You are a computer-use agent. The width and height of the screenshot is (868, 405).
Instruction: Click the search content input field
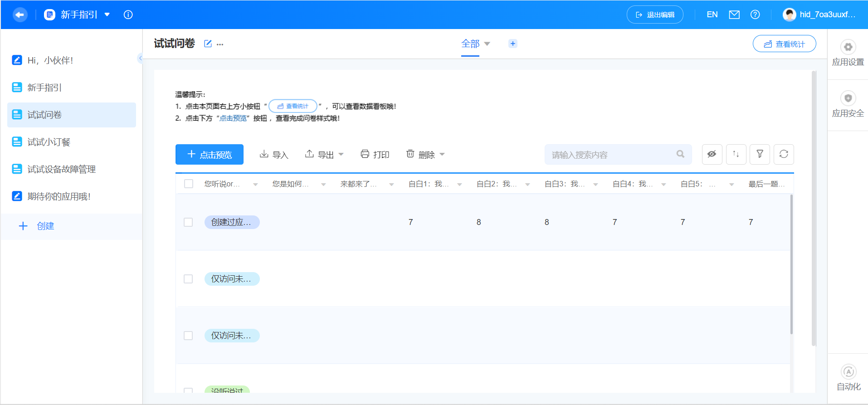(x=618, y=154)
